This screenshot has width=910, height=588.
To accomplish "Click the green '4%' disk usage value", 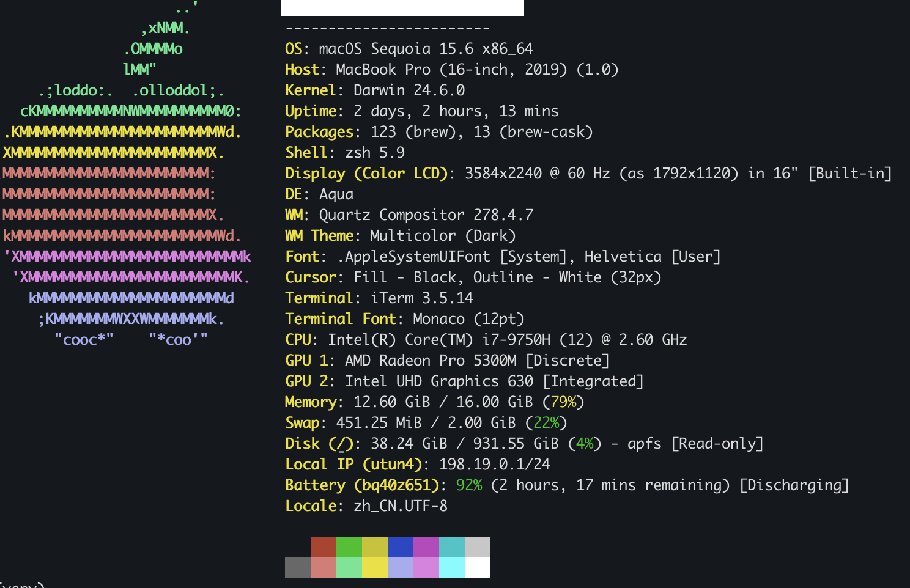I will (x=585, y=444).
